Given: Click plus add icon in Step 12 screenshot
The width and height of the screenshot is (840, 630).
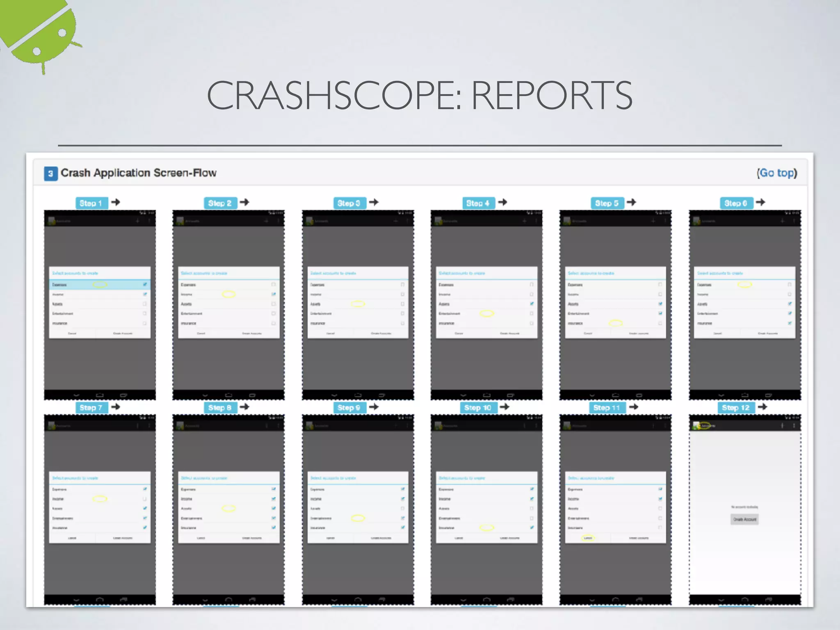Looking at the screenshot, I should pyautogui.click(x=782, y=426).
